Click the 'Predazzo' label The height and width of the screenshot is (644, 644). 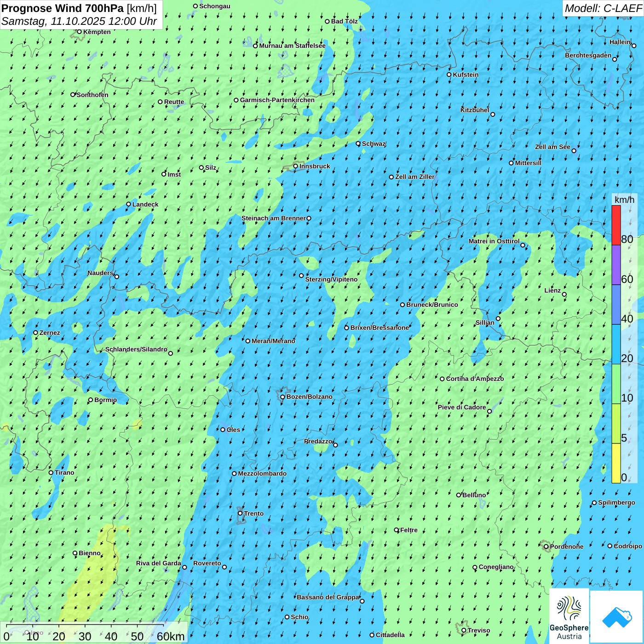coord(318,441)
